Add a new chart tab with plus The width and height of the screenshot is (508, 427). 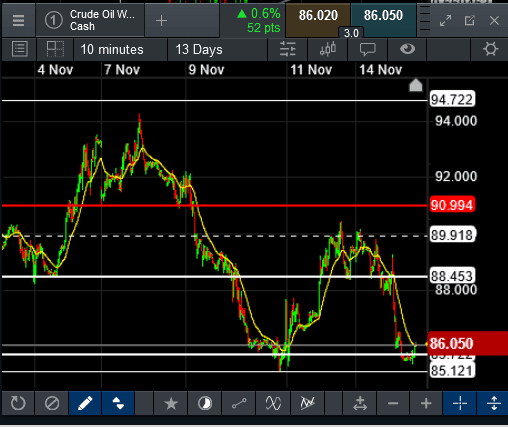[161, 21]
